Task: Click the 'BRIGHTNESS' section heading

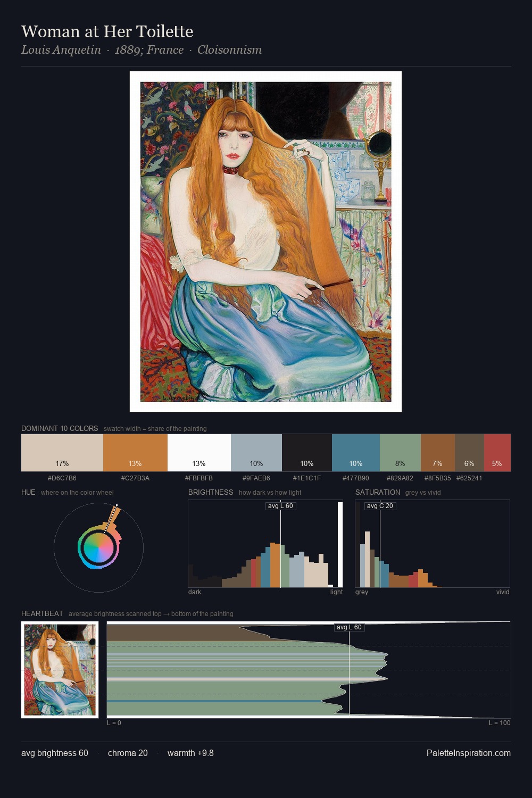Action: point(211,492)
